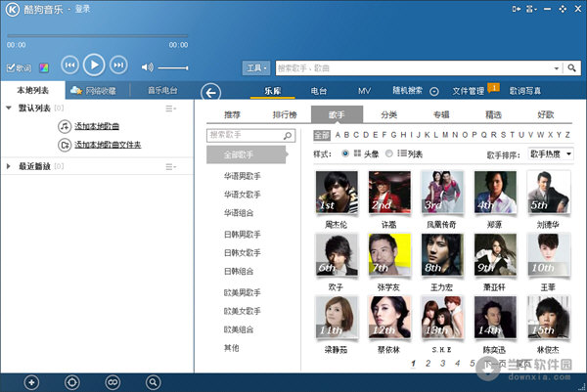
Task: Open the 最近播放 list menu icon
Action: 170,167
